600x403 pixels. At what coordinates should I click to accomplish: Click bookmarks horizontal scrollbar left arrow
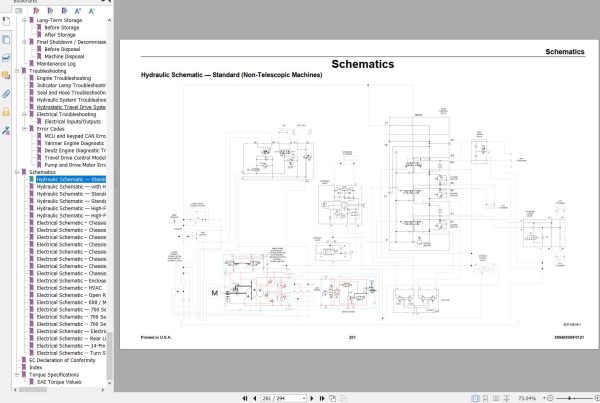tap(15, 390)
